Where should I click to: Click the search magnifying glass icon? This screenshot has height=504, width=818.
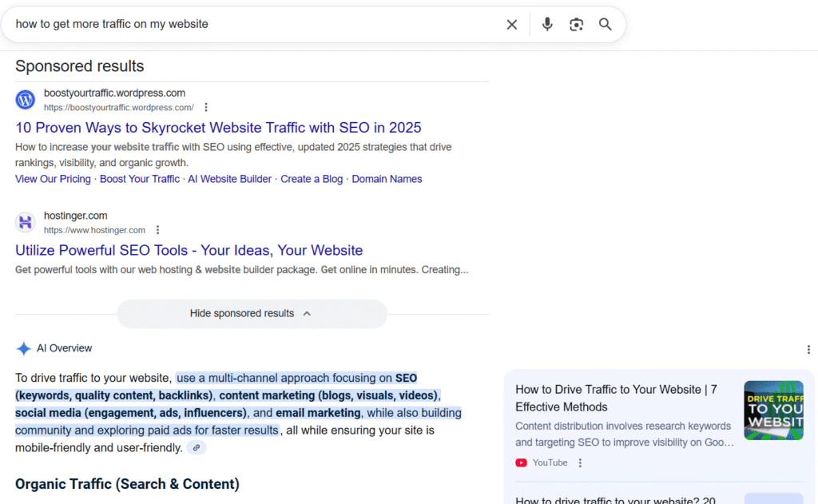point(605,24)
